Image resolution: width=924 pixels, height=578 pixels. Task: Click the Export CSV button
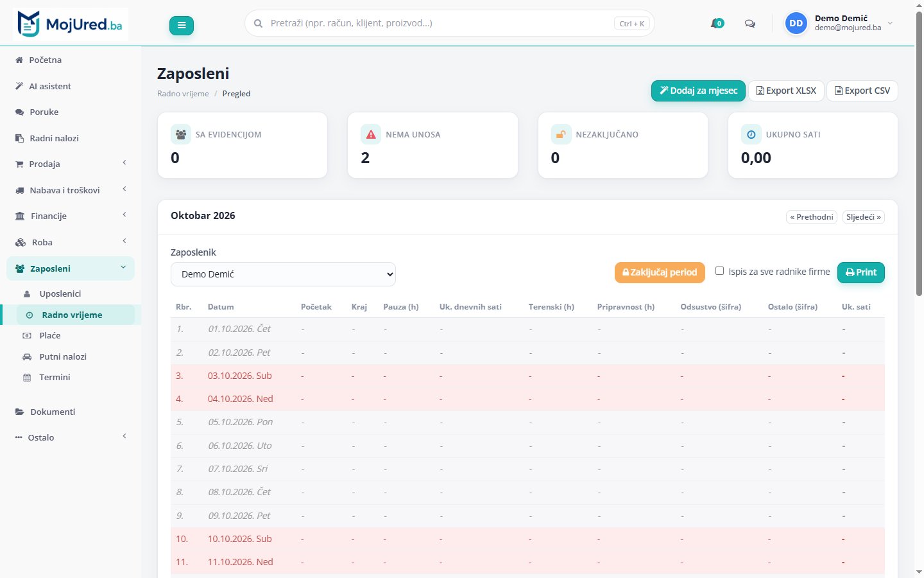point(862,91)
